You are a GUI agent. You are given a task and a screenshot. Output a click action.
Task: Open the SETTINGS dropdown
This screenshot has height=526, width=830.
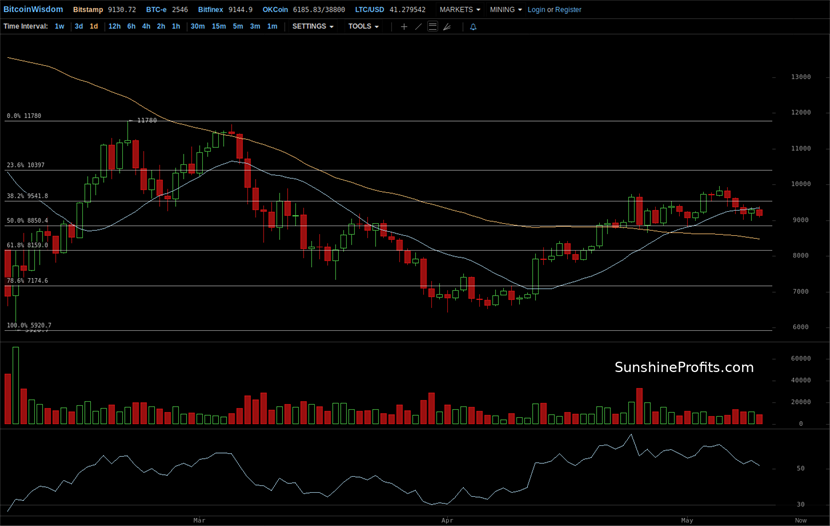click(x=312, y=27)
